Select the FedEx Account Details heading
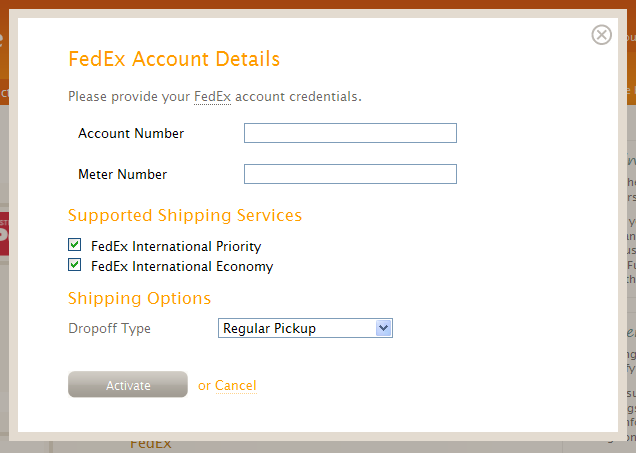This screenshot has height=453, width=636. (x=174, y=59)
